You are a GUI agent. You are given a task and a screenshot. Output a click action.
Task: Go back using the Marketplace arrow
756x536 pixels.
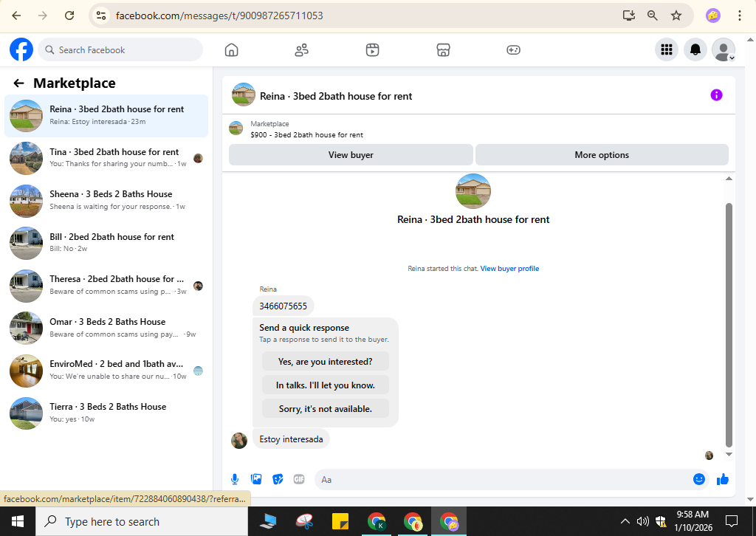pos(18,83)
